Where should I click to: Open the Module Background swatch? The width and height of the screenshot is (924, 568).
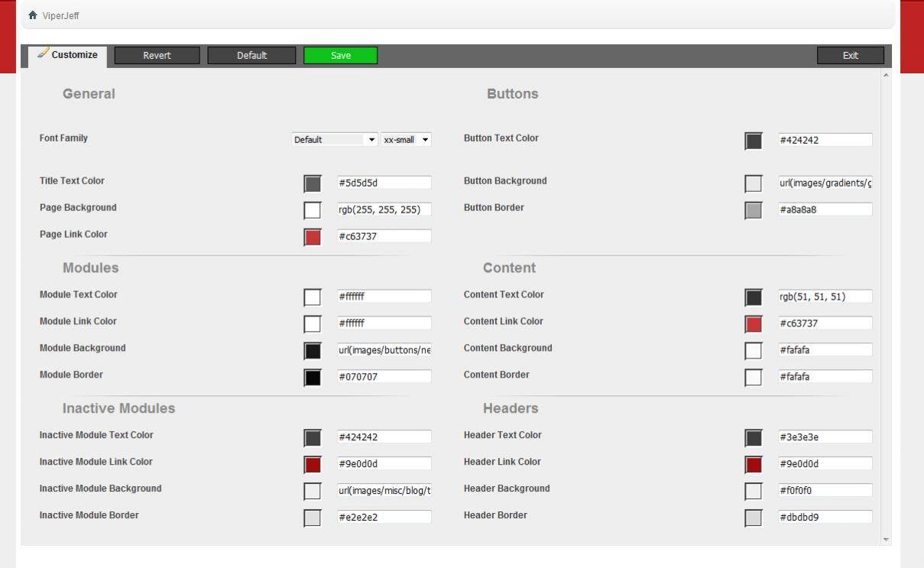(312, 350)
